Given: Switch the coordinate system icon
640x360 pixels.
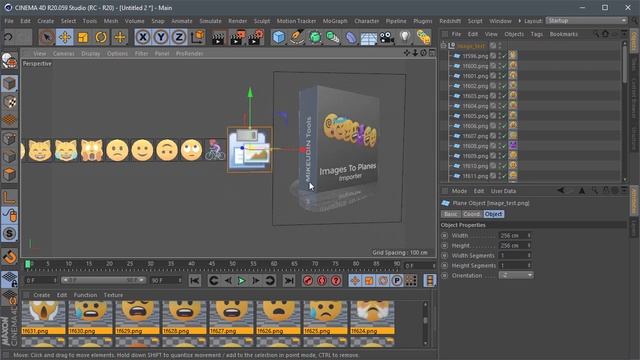Looking at the screenshot, I should [197, 37].
